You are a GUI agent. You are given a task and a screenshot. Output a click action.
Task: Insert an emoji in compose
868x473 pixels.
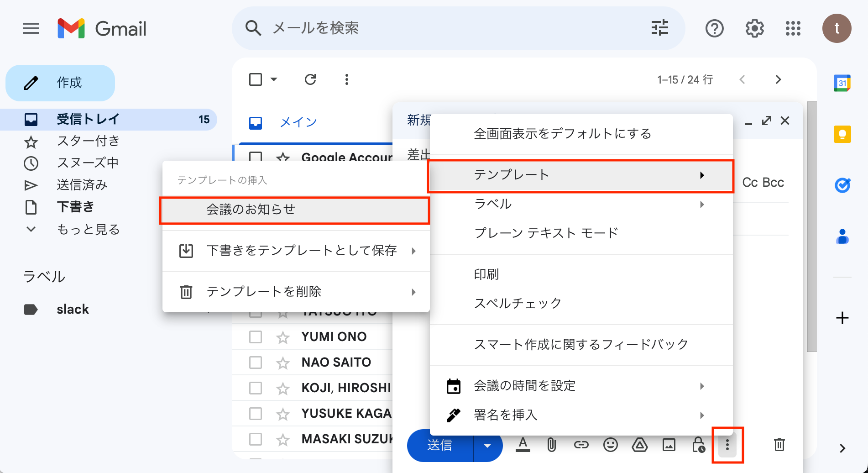click(610, 445)
